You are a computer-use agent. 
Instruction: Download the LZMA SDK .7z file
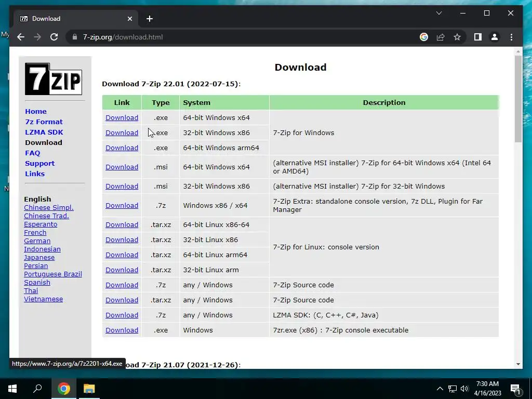pyautogui.click(x=122, y=315)
